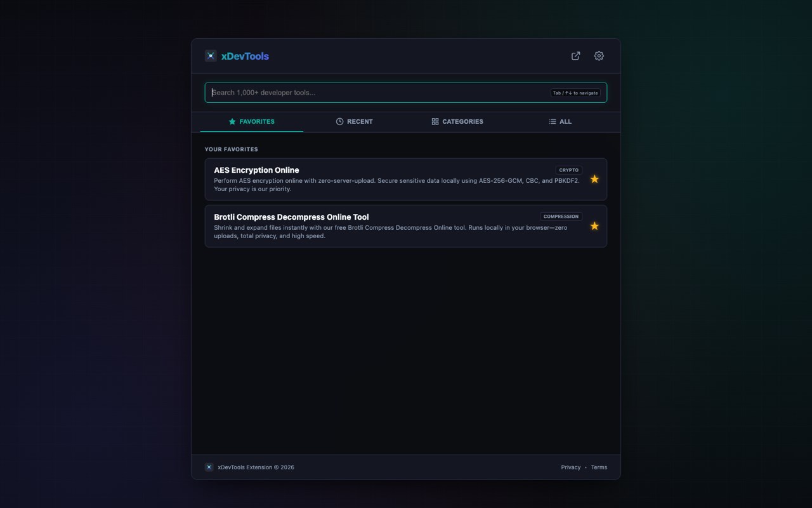The width and height of the screenshot is (812, 508).
Task: Click the footer xDevTools logo icon
Action: tap(209, 467)
